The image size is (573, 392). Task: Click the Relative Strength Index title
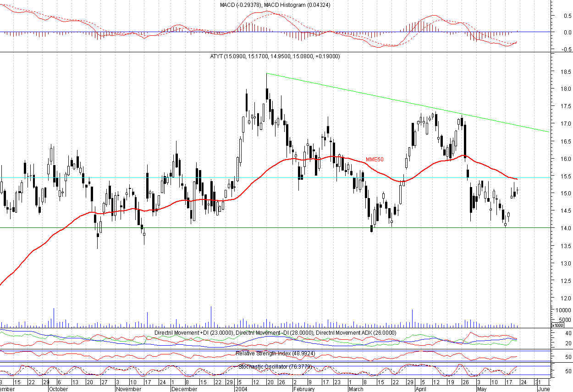(275, 353)
